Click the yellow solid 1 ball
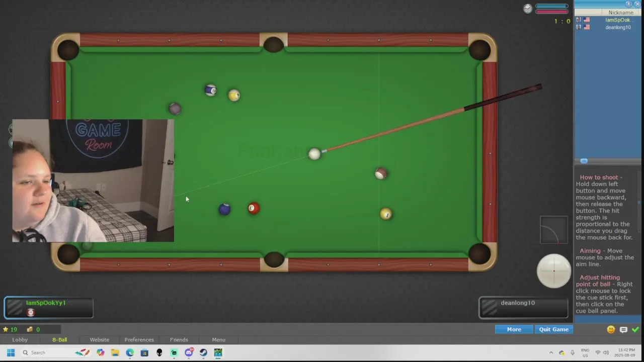 [x=386, y=214]
